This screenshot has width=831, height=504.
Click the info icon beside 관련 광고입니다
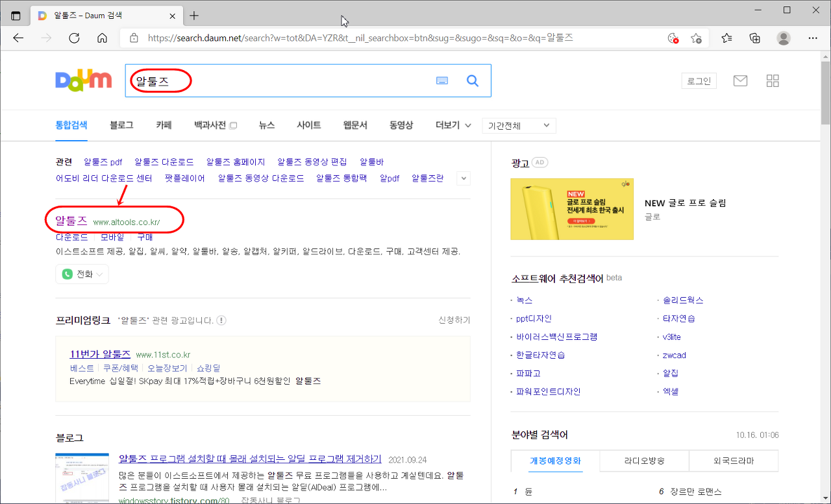pyautogui.click(x=221, y=320)
